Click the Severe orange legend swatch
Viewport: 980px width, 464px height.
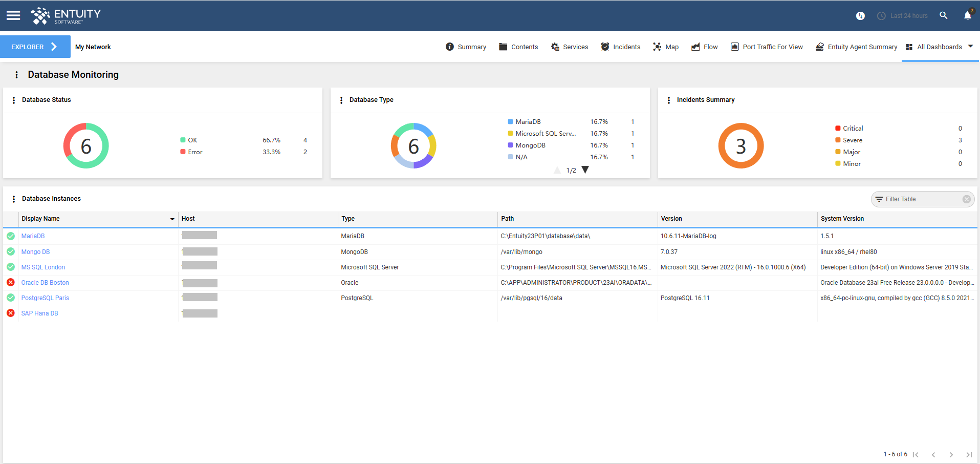click(x=838, y=140)
